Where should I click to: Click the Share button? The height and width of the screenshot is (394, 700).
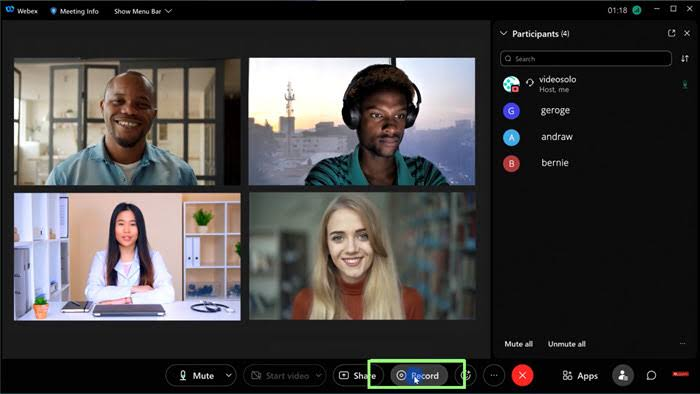click(x=357, y=376)
